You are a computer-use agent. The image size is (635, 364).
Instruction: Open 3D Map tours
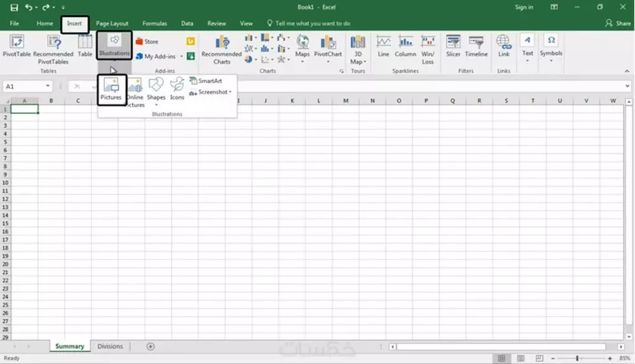tap(358, 49)
